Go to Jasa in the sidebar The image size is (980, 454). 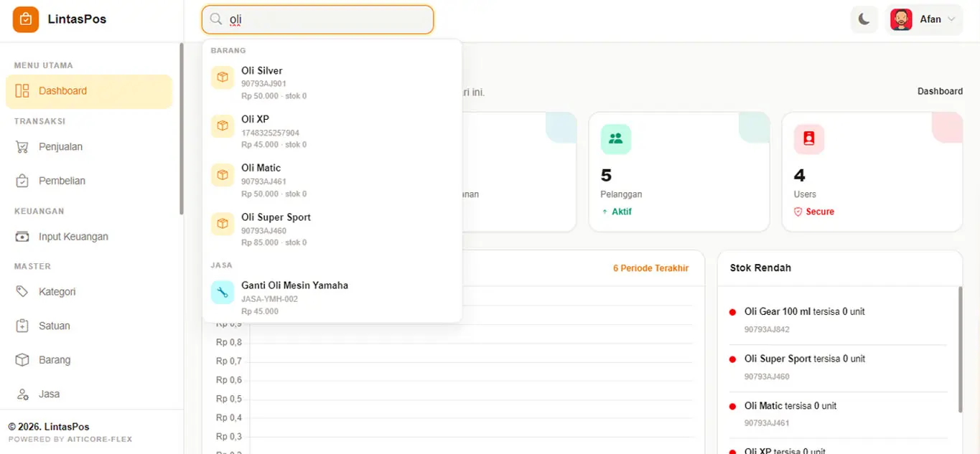click(x=49, y=394)
